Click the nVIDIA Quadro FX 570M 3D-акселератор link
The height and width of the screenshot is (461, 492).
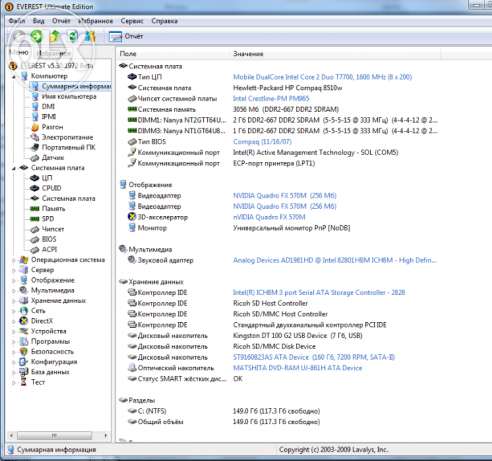(269, 217)
